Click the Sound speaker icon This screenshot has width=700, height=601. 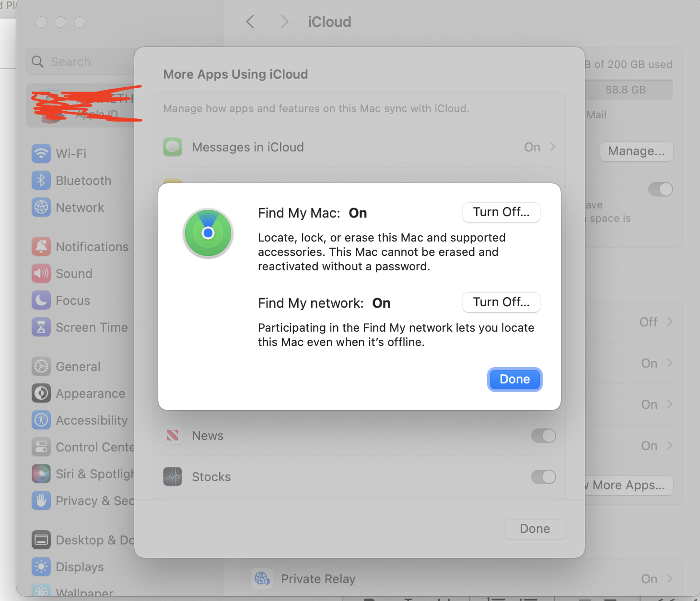(x=41, y=274)
